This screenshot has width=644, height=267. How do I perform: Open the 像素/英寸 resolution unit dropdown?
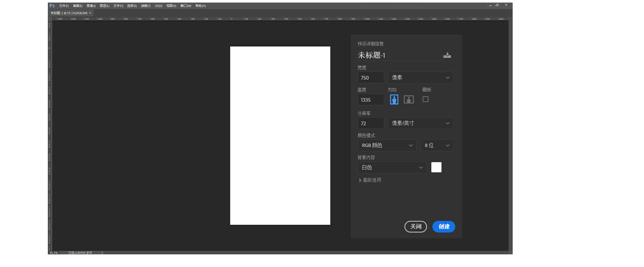point(420,123)
